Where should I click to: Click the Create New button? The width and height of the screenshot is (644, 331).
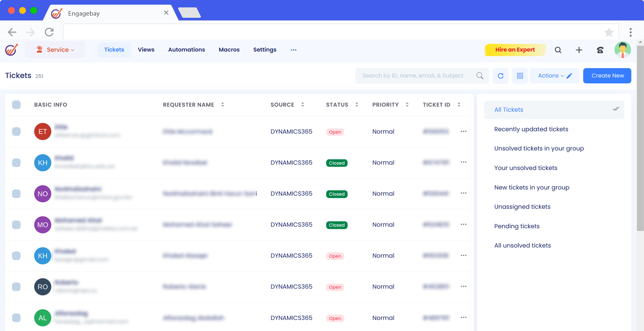pyautogui.click(x=607, y=76)
